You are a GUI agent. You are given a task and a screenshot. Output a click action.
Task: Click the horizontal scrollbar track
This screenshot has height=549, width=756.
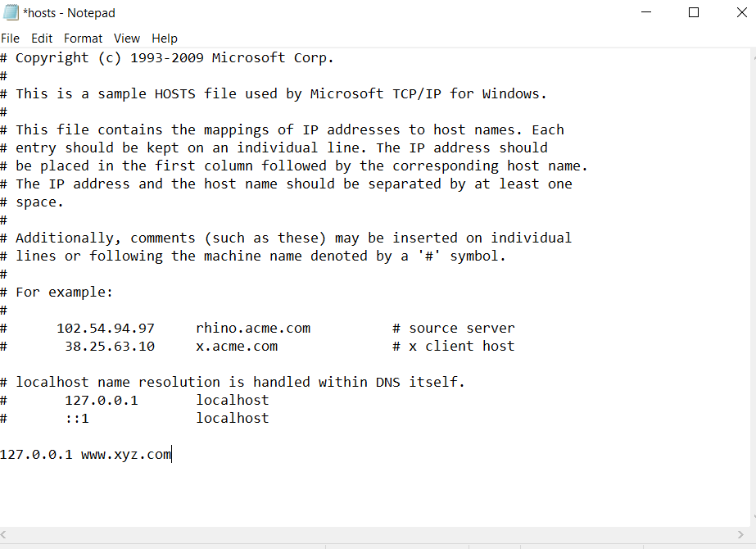pos(369,535)
